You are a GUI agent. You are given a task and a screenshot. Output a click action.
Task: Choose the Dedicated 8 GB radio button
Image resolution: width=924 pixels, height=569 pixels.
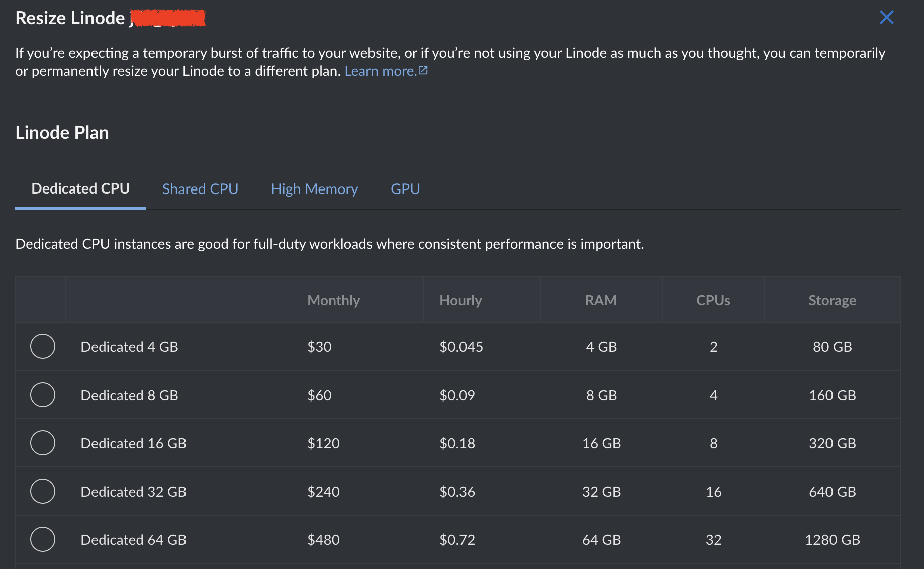point(43,395)
